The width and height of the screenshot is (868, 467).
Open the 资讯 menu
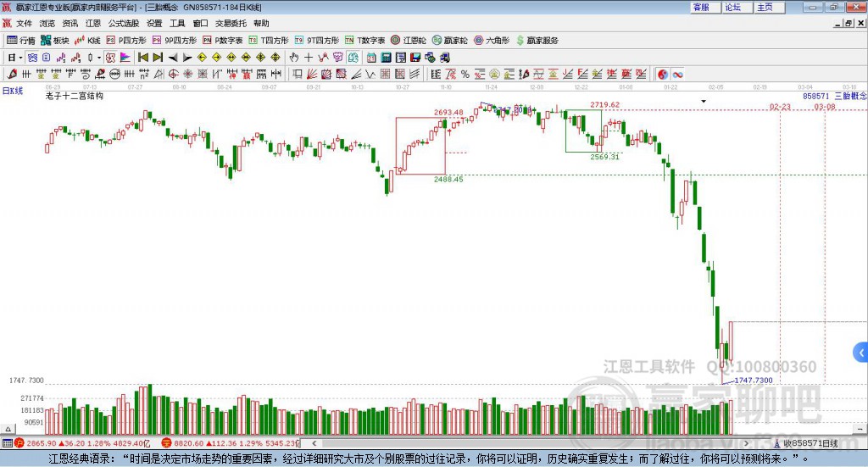tap(70, 23)
